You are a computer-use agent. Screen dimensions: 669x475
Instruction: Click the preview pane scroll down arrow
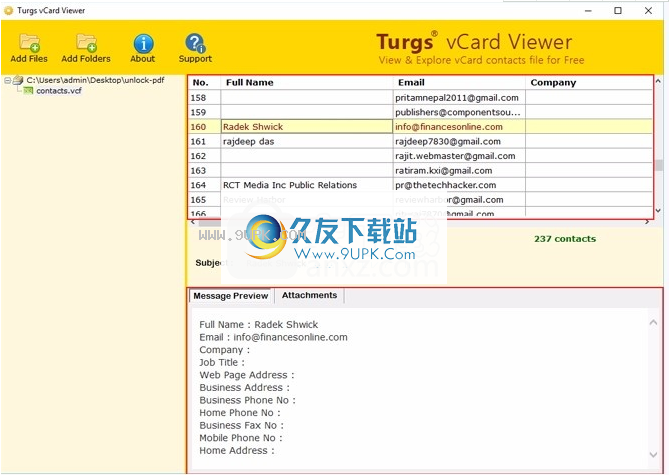(653, 455)
